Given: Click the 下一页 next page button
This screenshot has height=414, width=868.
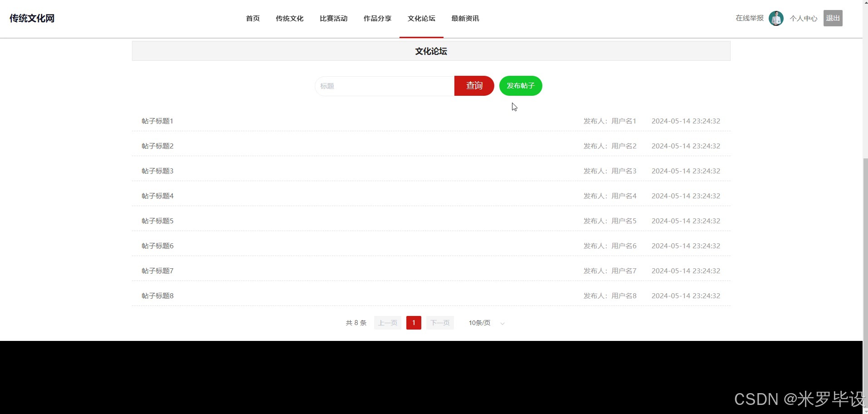Looking at the screenshot, I should point(439,322).
